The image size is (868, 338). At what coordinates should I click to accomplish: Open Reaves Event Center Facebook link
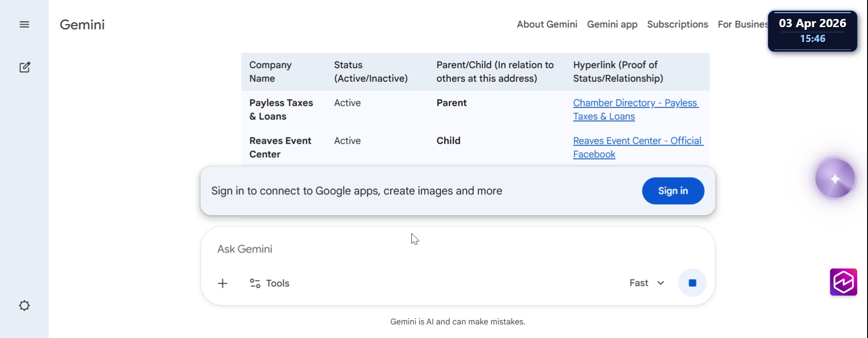tap(637, 141)
